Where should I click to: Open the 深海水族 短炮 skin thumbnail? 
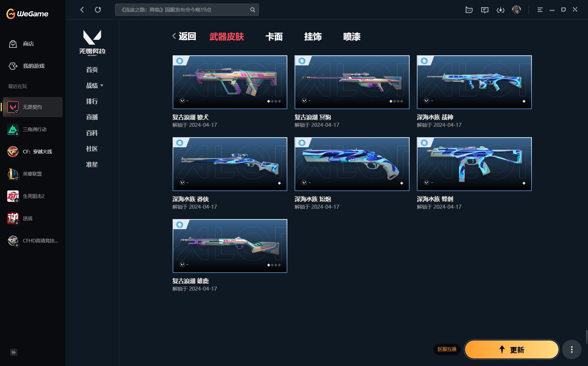[352, 164]
